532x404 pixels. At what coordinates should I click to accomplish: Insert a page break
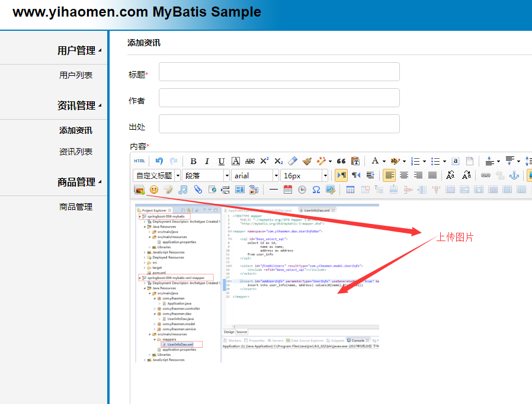pyautogui.click(x=225, y=190)
